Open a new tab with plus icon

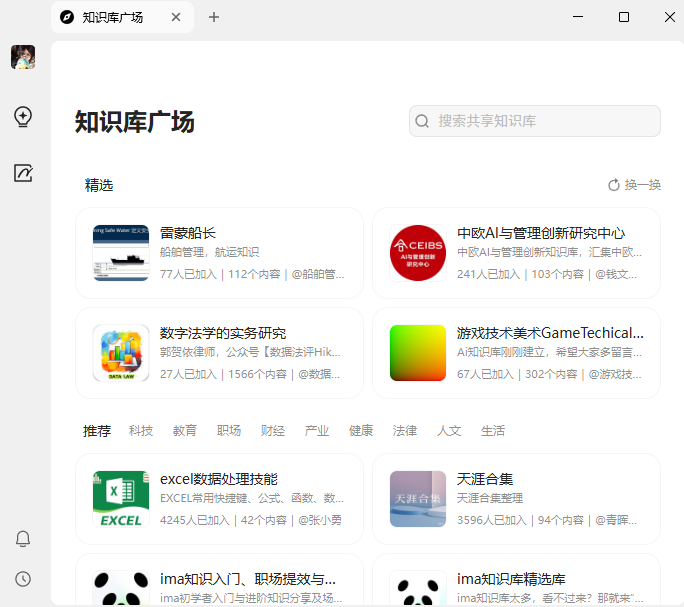pos(214,17)
